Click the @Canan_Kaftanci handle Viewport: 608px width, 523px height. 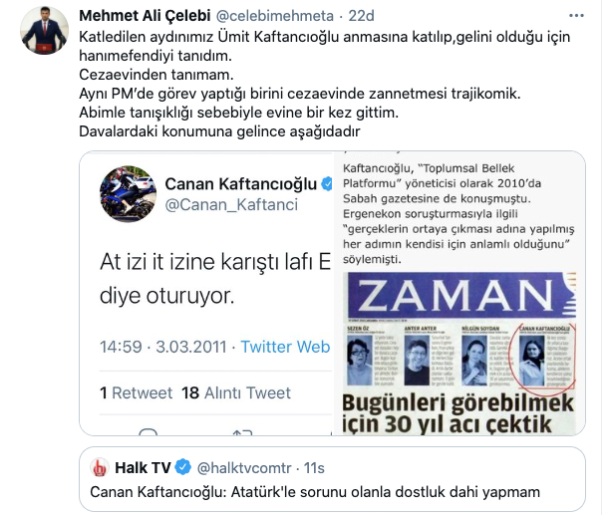click(x=231, y=205)
